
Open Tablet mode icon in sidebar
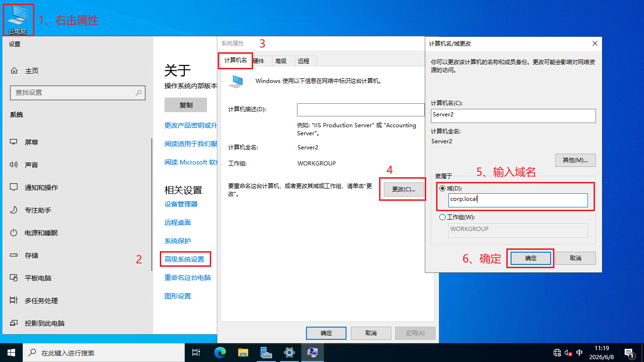(14, 278)
